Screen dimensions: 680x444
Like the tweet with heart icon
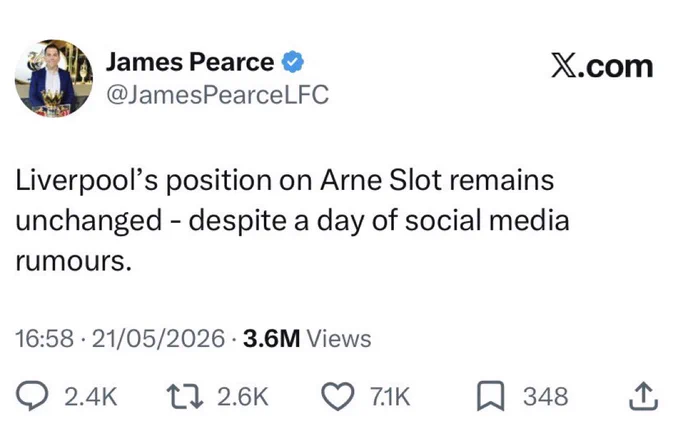point(338,396)
